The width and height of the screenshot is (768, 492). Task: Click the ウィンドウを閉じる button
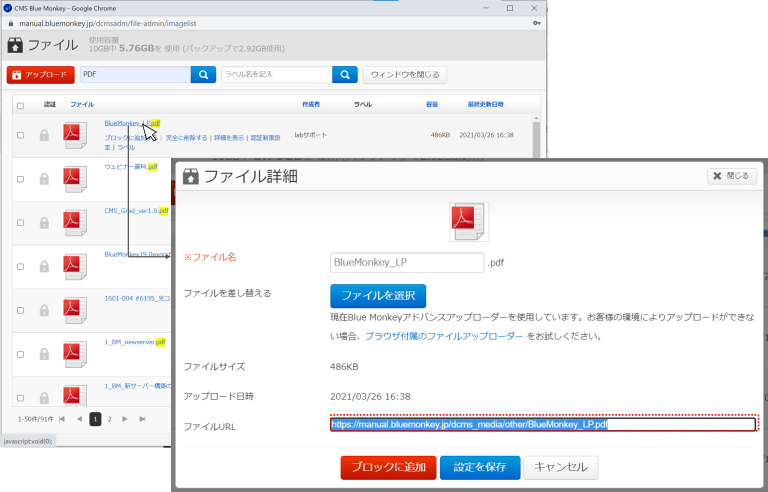click(x=405, y=74)
